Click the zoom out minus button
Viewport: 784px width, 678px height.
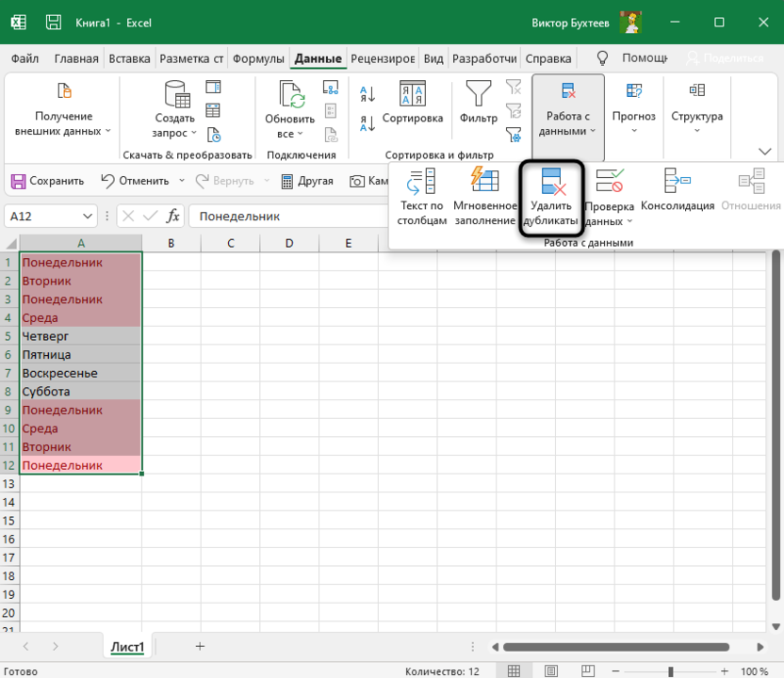pyautogui.click(x=616, y=671)
